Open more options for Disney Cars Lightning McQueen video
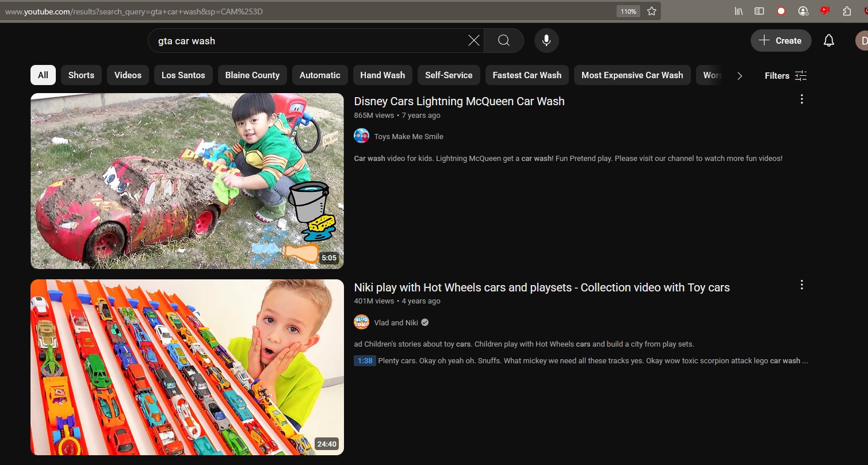This screenshot has height=465, width=868. (x=802, y=99)
